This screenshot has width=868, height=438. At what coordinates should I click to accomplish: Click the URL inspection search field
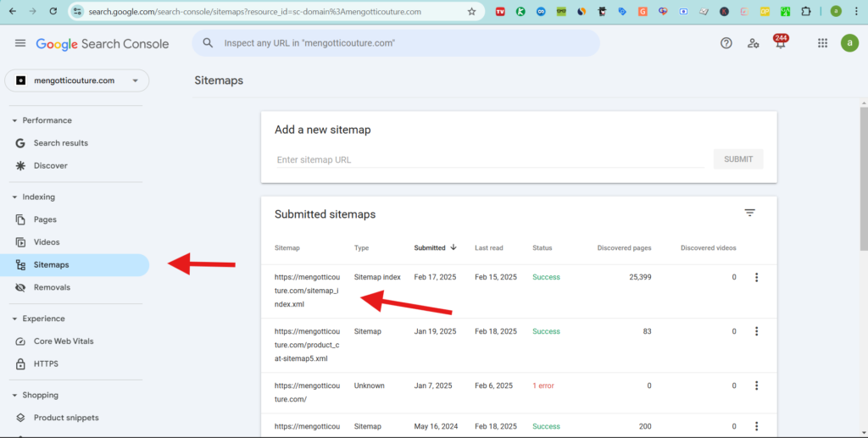pos(396,43)
